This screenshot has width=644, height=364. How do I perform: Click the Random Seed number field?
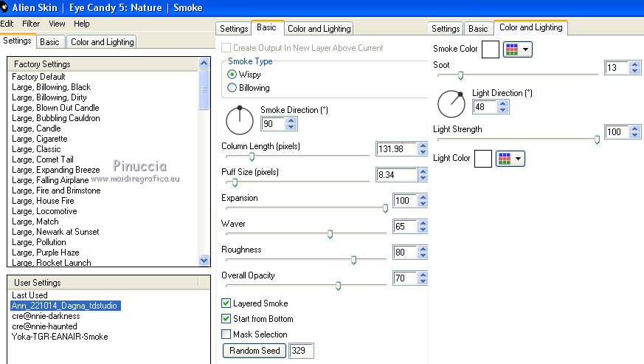pos(301,351)
